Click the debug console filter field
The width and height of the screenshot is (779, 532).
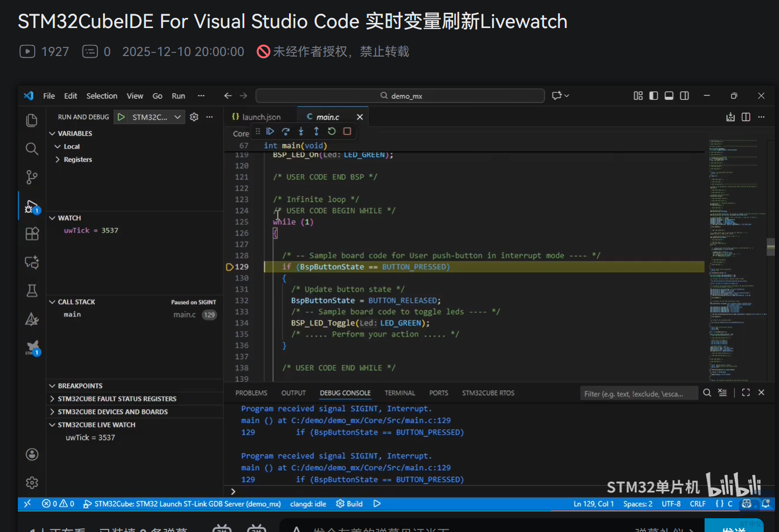[x=639, y=393]
